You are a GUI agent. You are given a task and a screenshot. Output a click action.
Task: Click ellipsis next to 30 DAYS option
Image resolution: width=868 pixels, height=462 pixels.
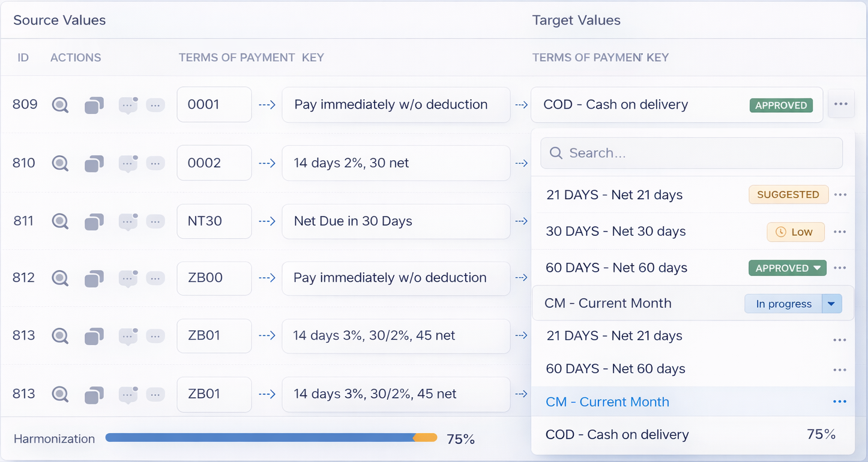(x=840, y=232)
